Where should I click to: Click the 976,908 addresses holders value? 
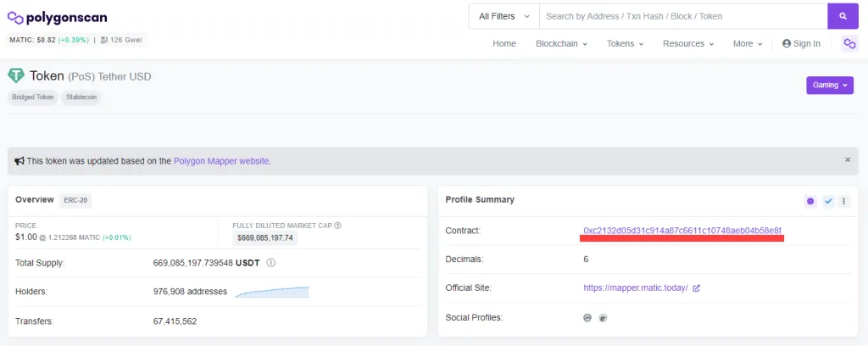pyautogui.click(x=190, y=291)
